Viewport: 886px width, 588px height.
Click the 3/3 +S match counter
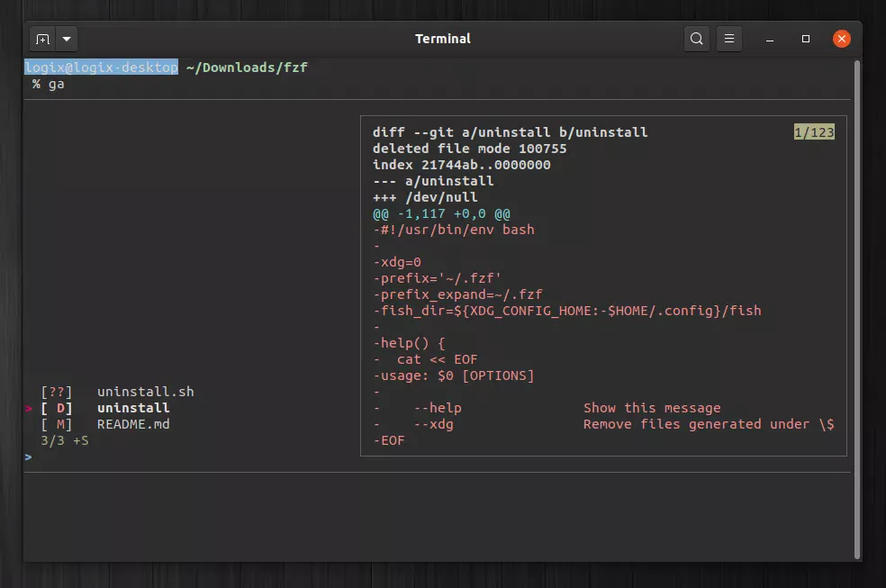click(x=64, y=440)
